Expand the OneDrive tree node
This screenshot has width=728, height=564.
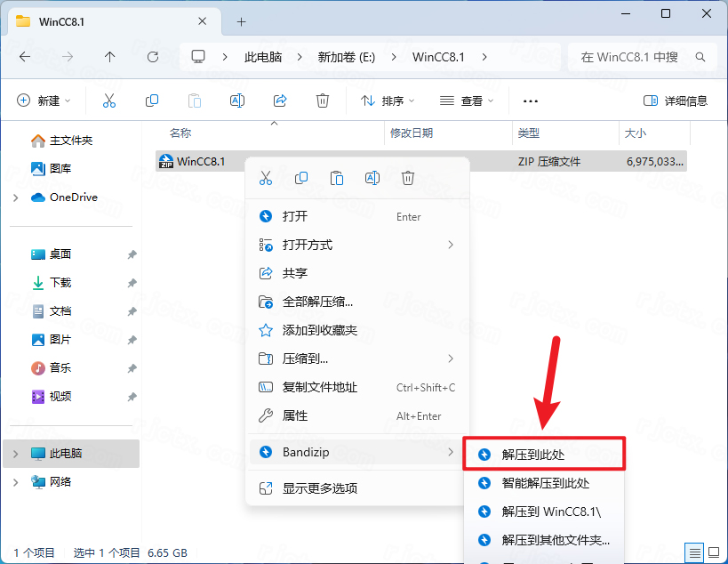[x=16, y=197]
